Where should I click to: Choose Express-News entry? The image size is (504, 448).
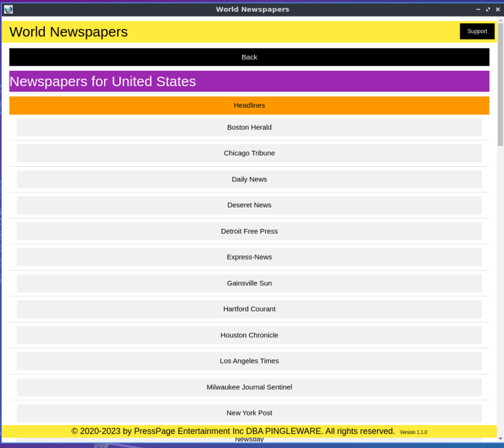point(249,257)
